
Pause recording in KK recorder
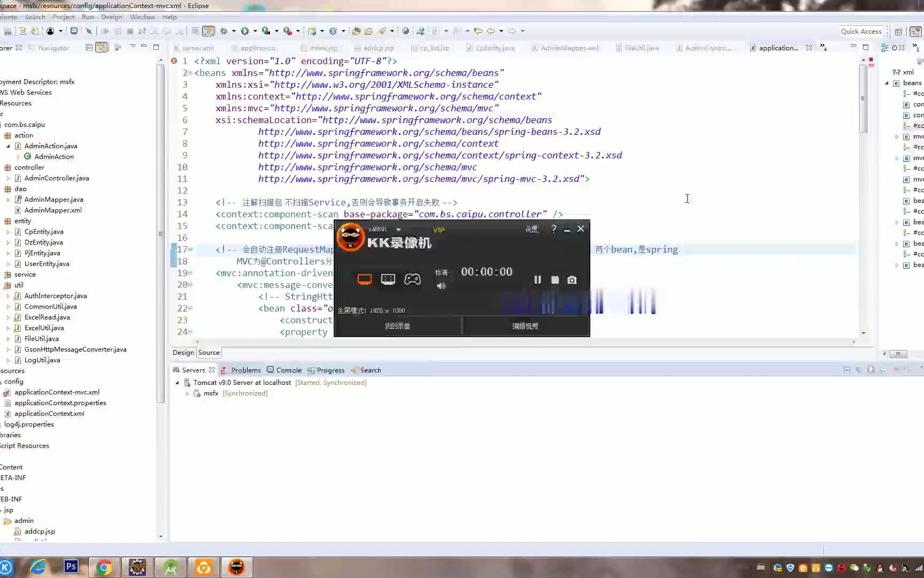coord(537,280)
